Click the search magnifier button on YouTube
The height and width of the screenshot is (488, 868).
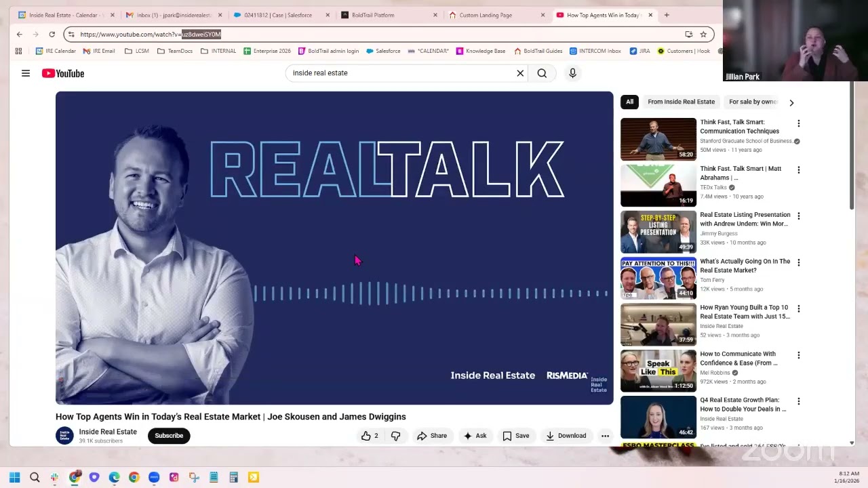pos(542,73)
